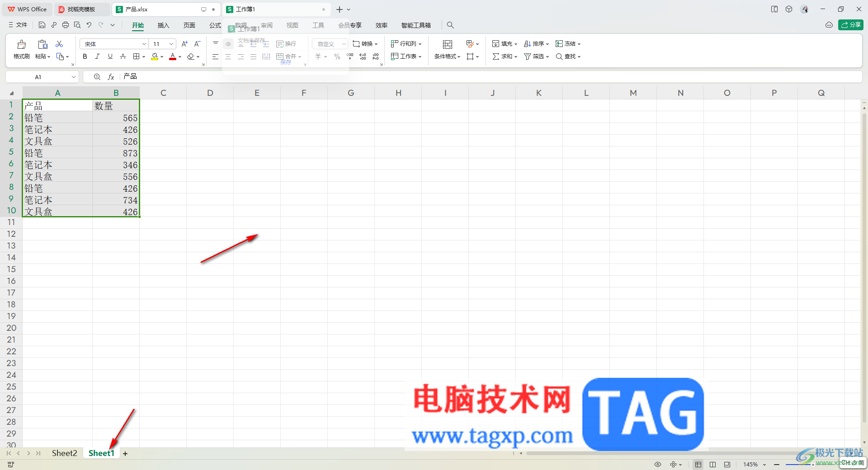Toggle eye protection mode icon

click(x=658, y=464)
